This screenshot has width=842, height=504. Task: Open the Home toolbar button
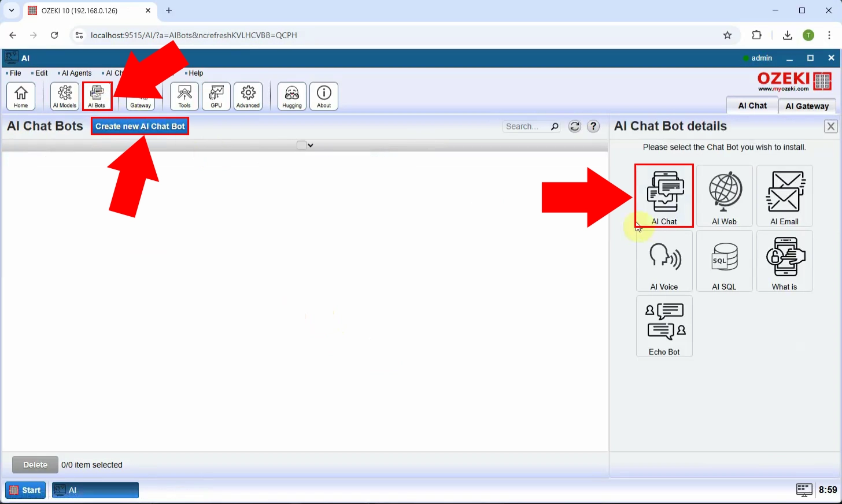21,96
